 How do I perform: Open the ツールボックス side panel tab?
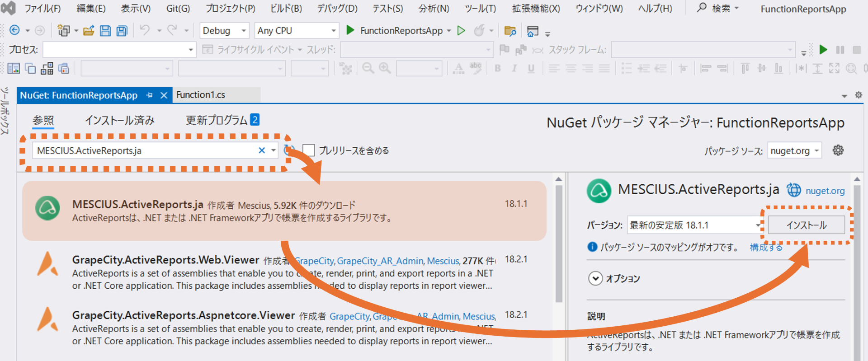pyautogui.click(x=5, y=111)
